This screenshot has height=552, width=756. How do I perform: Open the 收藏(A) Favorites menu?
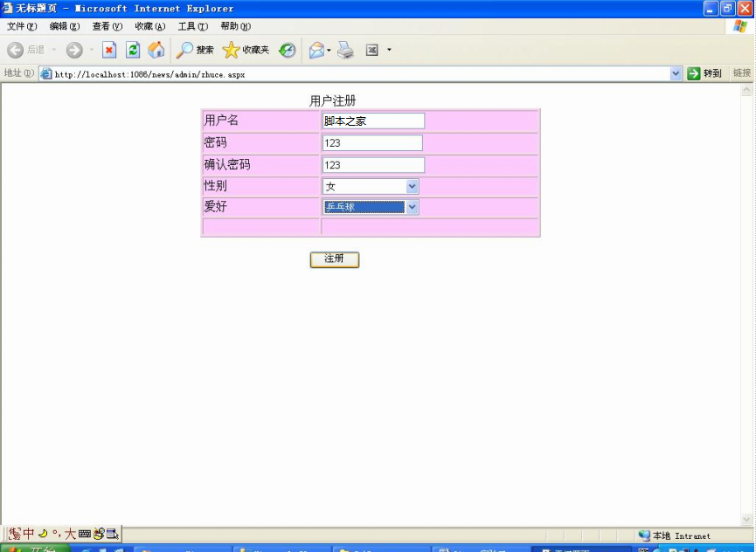point(150,26)
